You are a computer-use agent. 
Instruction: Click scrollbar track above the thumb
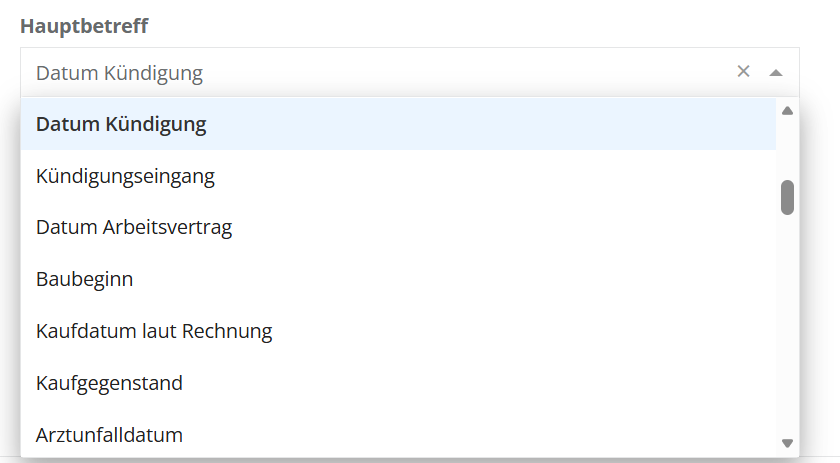tap(787, 148)
